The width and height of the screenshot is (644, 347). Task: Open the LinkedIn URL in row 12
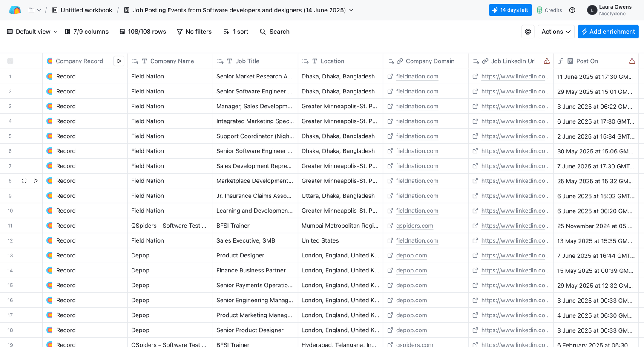(515, 240)
